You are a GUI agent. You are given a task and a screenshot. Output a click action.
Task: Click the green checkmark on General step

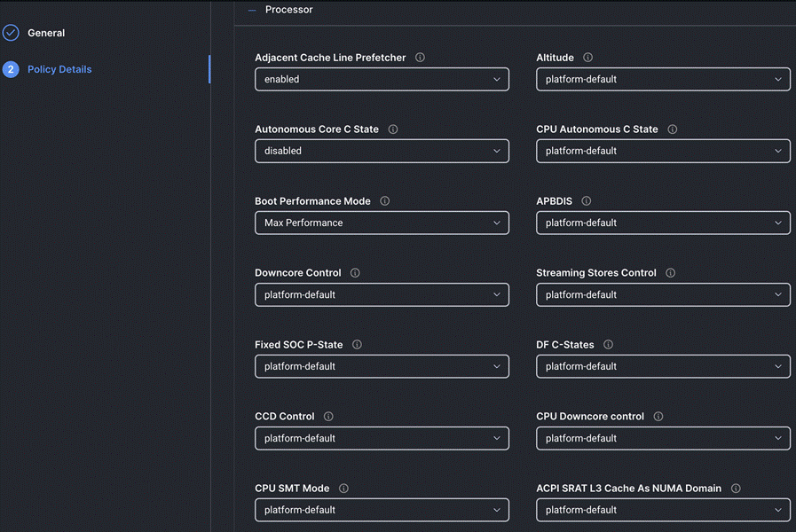coord(11,32)
